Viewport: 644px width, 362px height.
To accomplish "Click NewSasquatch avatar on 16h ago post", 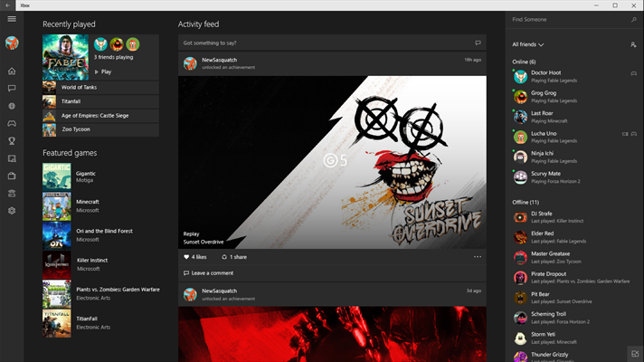I will tap(190, 63).
